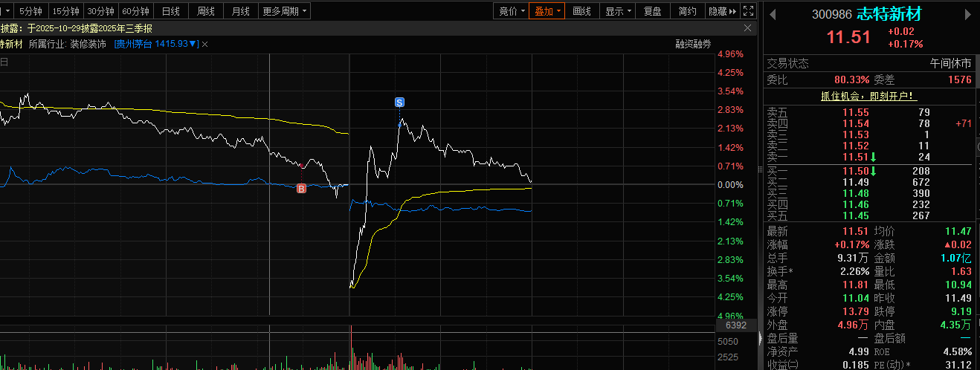Open 竞价 dropdown
Viewport: 980px width, 370px height.
pyautogui.click(x=512, y=11)
